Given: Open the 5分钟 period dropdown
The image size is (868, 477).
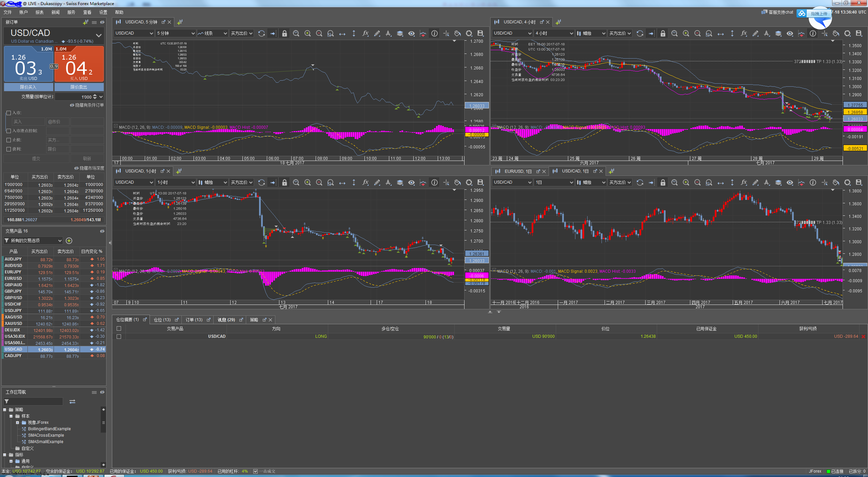Looking at the screenshot, I should coord(176,33).
